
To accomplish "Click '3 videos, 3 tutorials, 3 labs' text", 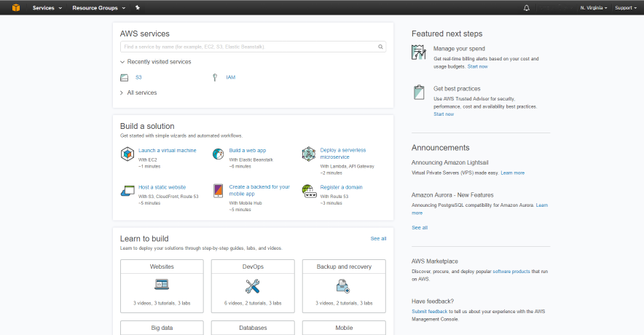I will click(x=162, y=303).
